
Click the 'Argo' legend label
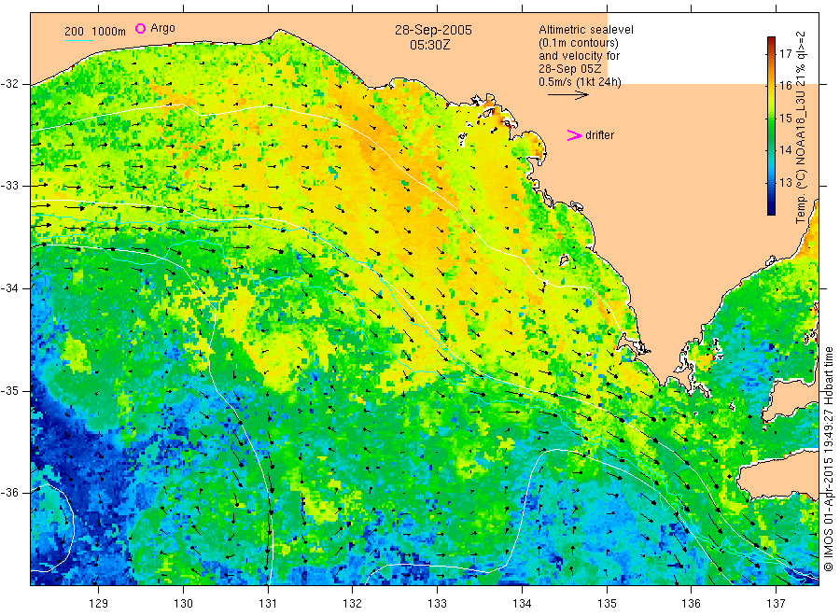pyautogui.click(x=162, y=28)
